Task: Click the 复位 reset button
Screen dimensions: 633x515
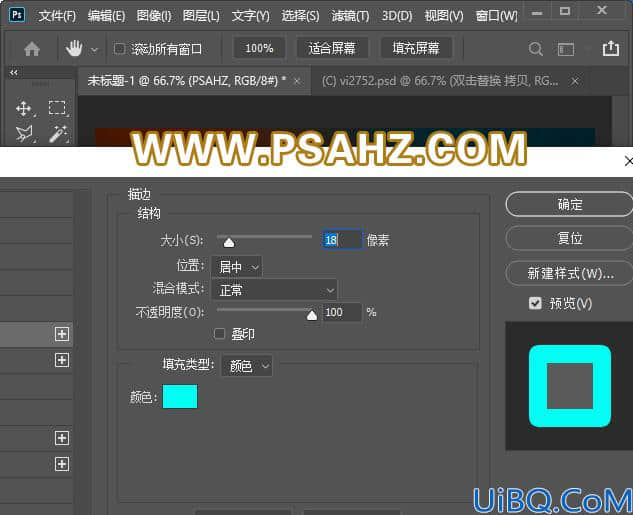Action: click(569, 238)
